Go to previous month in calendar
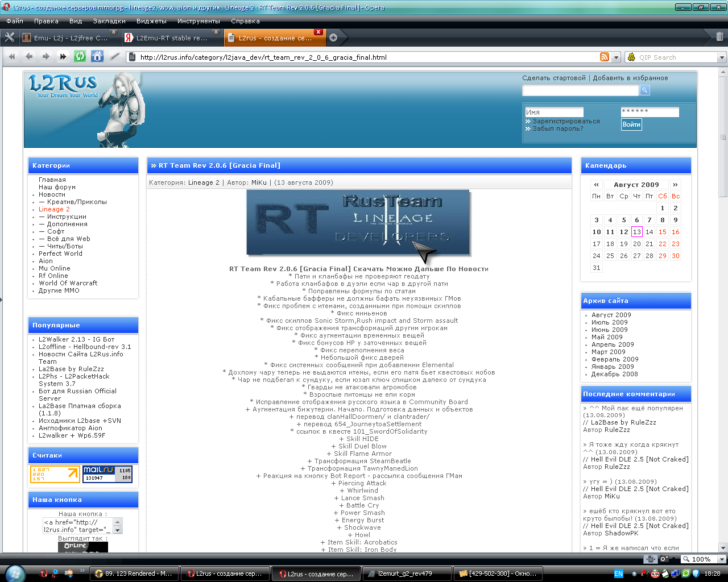728x582 pixels. click(596, 185)
